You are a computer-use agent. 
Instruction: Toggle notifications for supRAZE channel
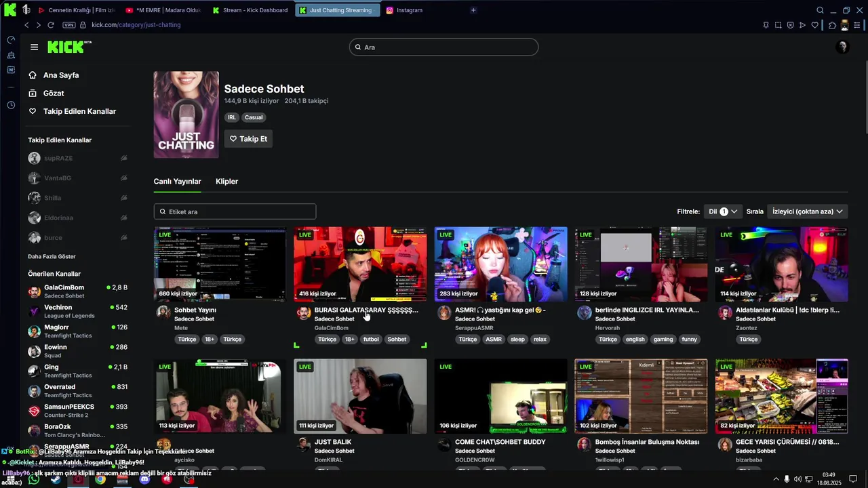pyautogui.click(x=123, y=158)
